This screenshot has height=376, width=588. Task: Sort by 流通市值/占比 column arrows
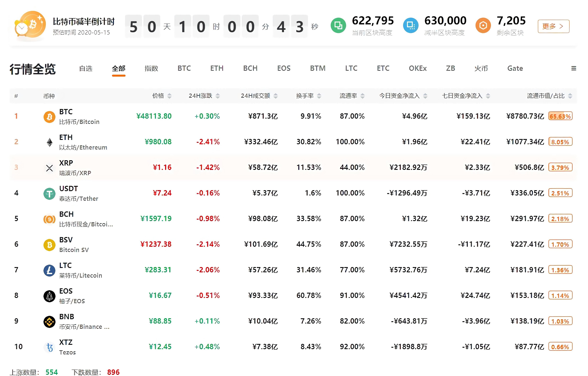[570, 96]
